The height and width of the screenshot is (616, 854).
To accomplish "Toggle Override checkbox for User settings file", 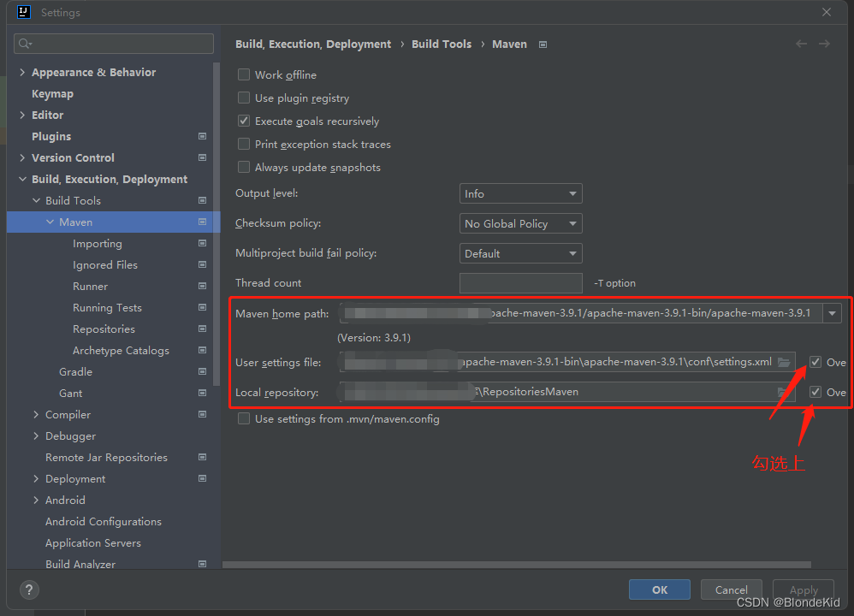I will 815,362.
